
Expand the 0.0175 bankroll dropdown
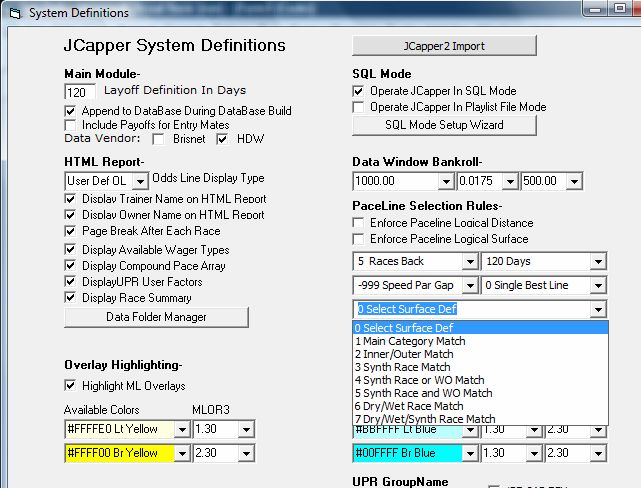coord(510,181)
